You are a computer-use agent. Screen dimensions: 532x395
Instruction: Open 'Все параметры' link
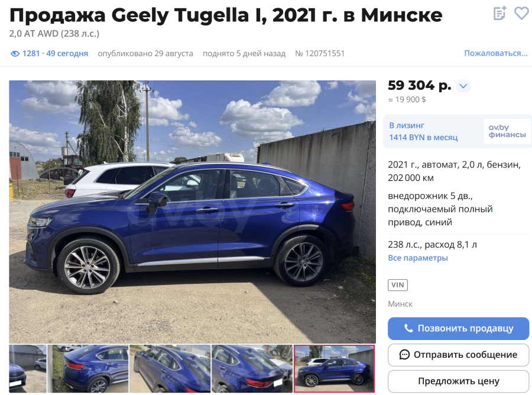pos(418,258)
